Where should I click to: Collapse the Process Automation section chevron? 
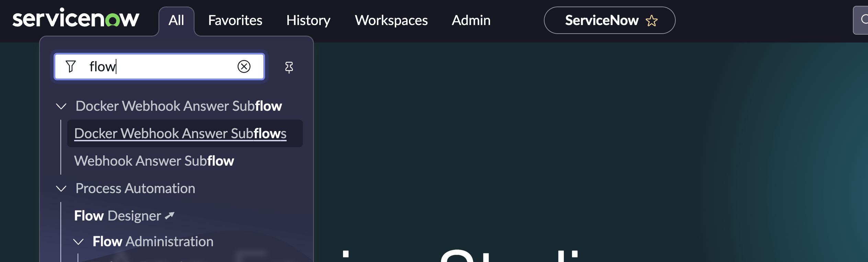pyautogui.click(x=61, y=189)
